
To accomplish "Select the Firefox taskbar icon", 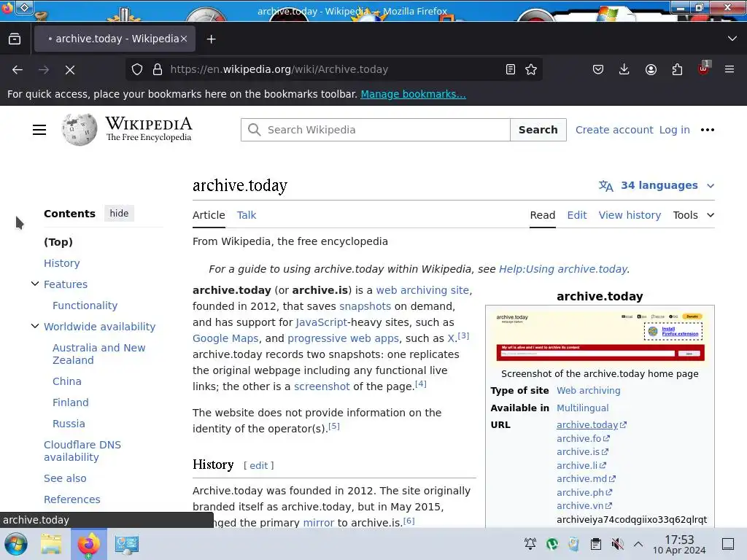I will [x=88, y=544].
